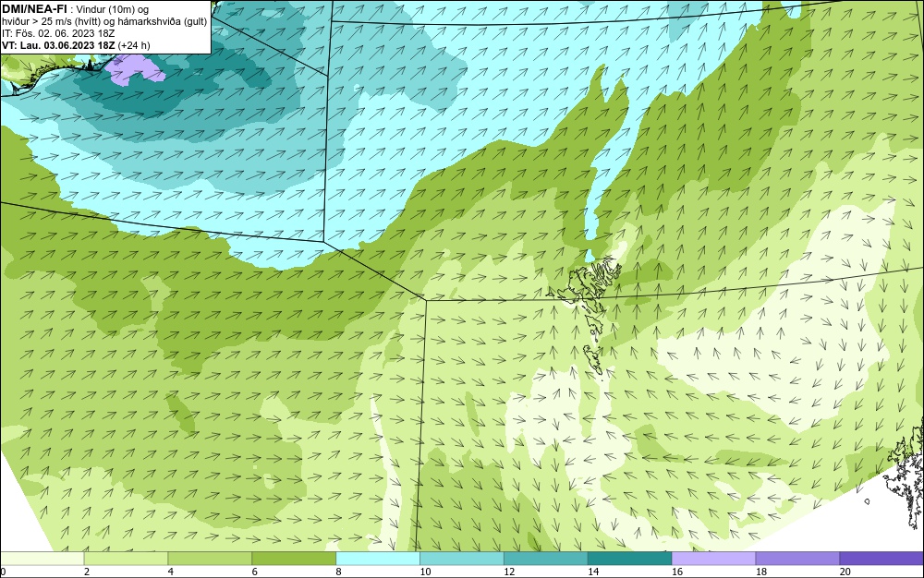Click the legend tick label '12'

(509, 572)
